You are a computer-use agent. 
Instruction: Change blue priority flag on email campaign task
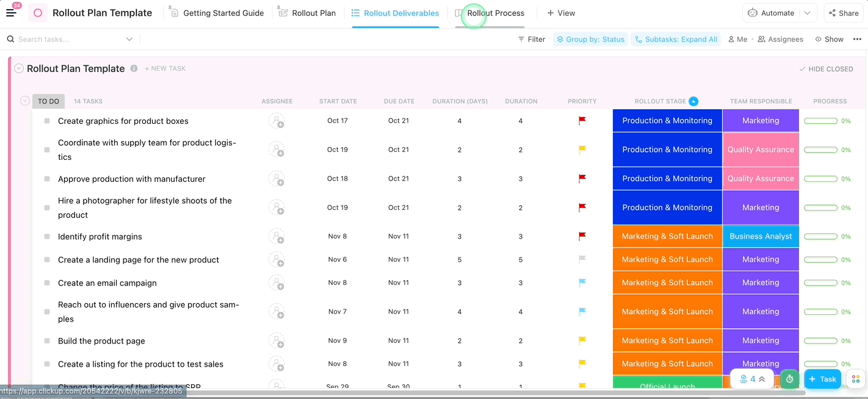(x=582, y=282)
